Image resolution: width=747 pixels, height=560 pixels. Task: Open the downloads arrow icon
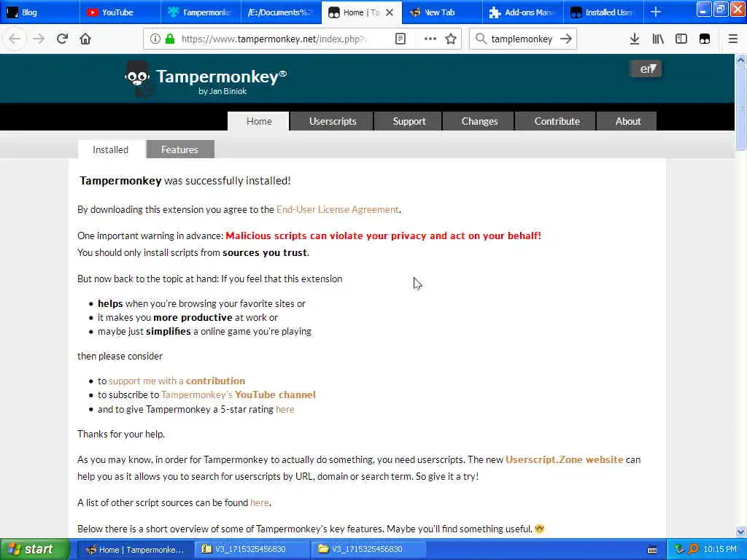[634, 39]
